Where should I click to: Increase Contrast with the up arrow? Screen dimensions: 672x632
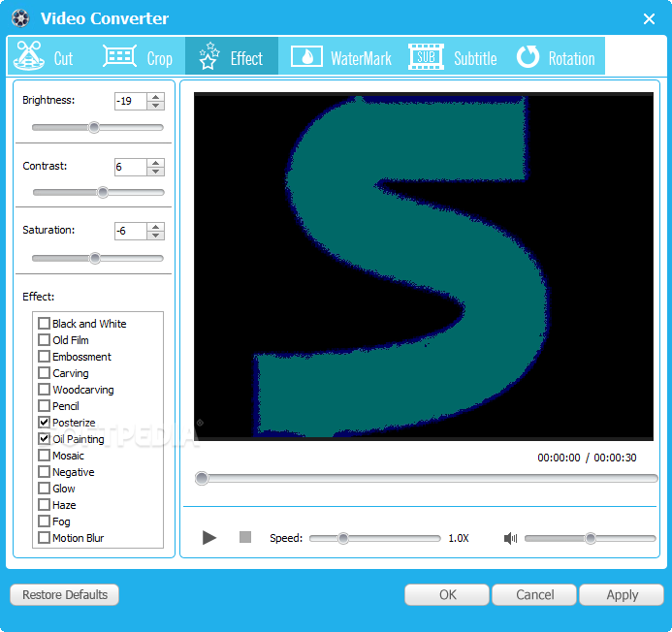point(155,163)
